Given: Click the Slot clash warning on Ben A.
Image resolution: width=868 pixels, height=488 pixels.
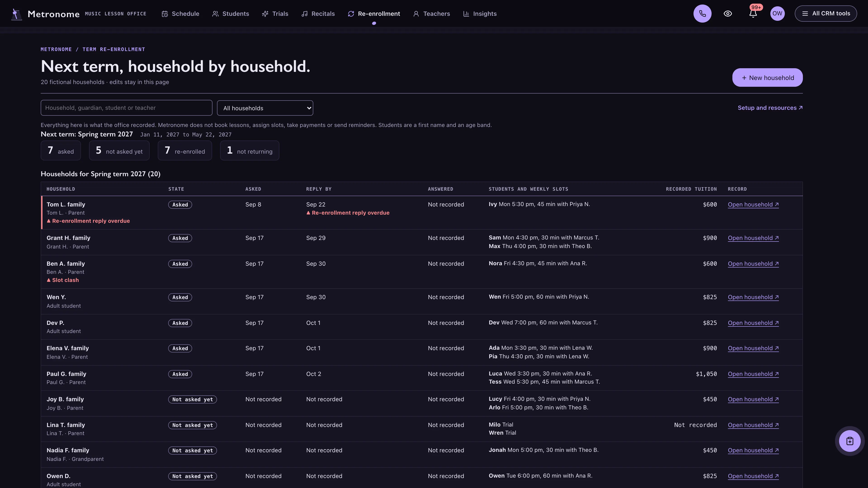Looking at the screenshot, I should tap(63, 280).
